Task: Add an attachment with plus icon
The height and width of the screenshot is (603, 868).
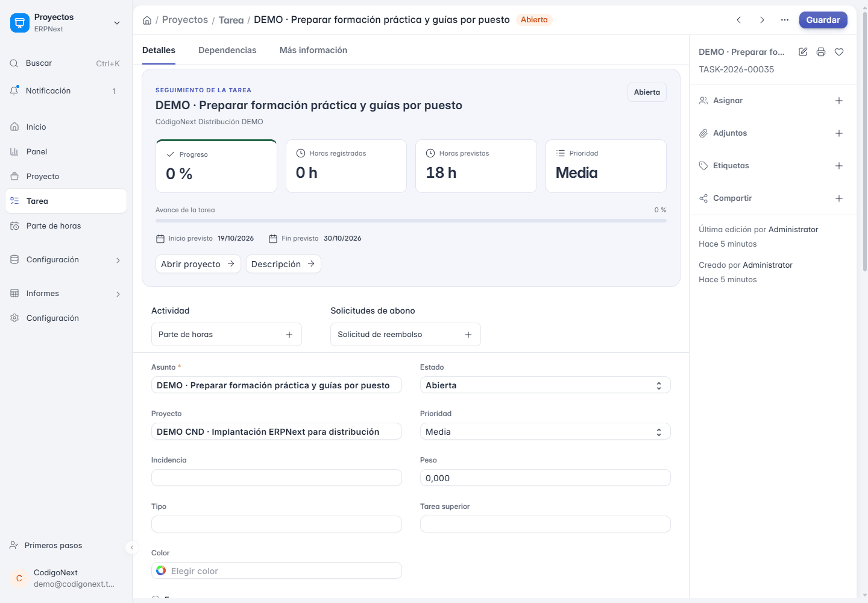Action: (x=839, y=133)
